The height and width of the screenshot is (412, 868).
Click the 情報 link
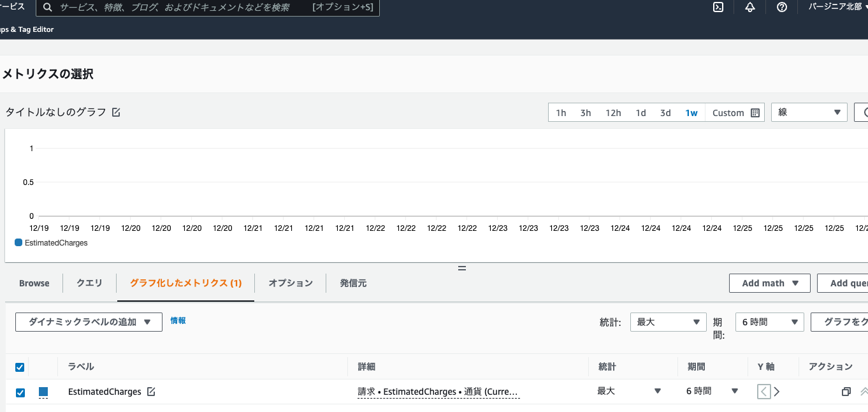point(178,321)
